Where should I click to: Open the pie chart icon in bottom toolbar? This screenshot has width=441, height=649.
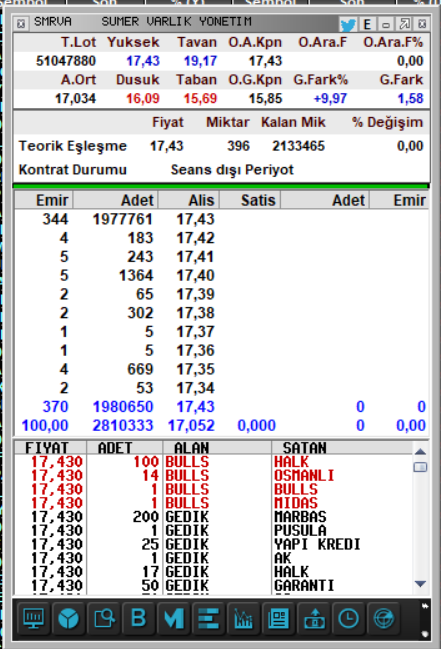pos(68,619)
